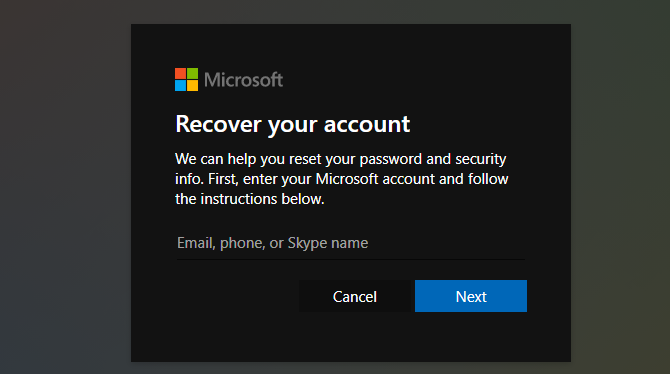670x374 pixels.
Task: Click the Microsoft four-square logo
Action: (x=186, y=80)
